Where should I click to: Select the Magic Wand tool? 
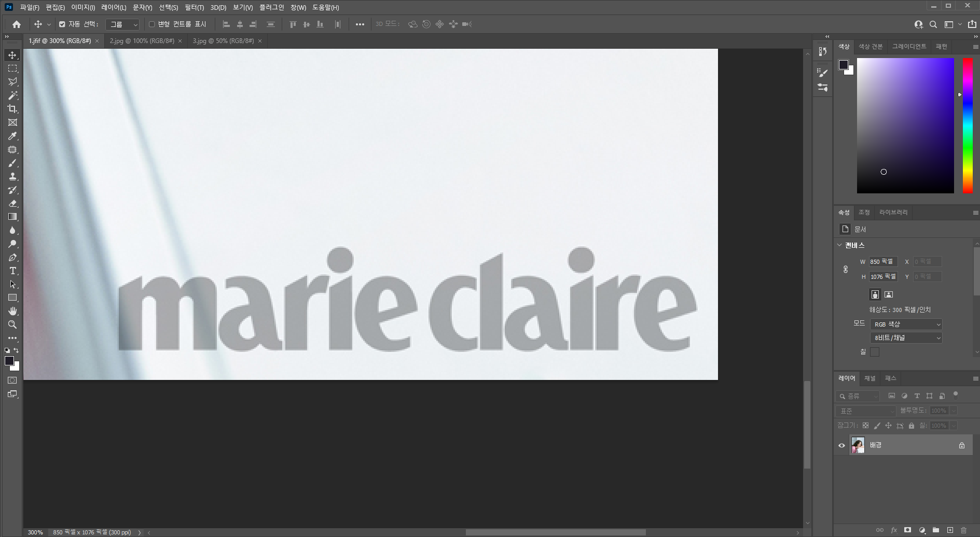click(x=12, y=95)
